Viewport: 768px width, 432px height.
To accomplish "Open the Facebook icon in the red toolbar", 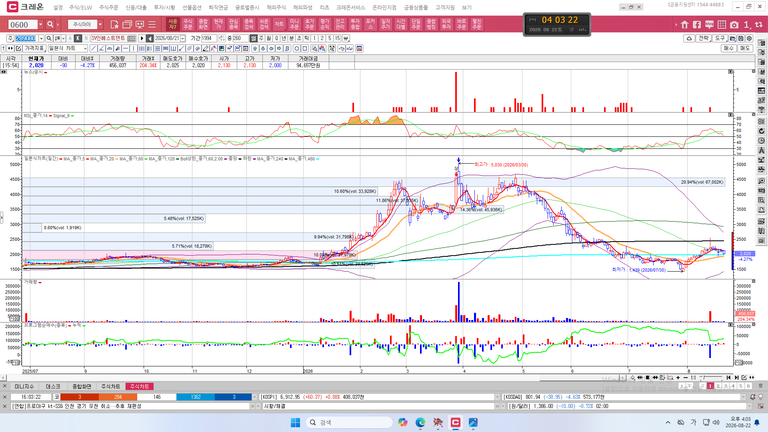I will tap(697, 24).
